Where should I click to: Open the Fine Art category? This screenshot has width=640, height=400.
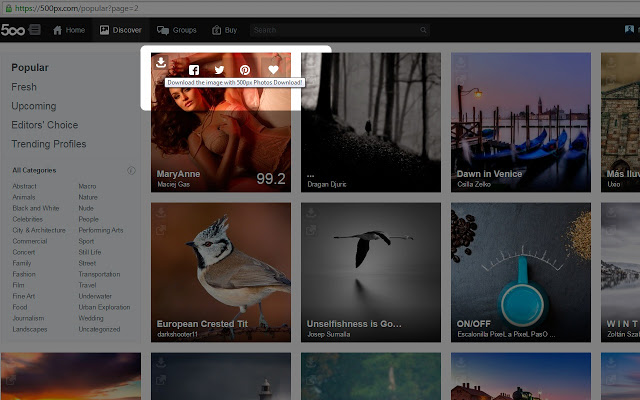(x=24, y=296)
